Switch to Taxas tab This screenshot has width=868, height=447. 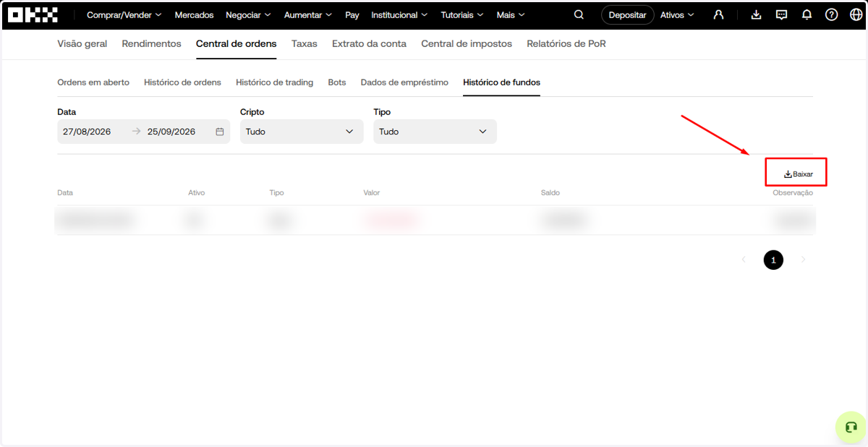point(305,43)
